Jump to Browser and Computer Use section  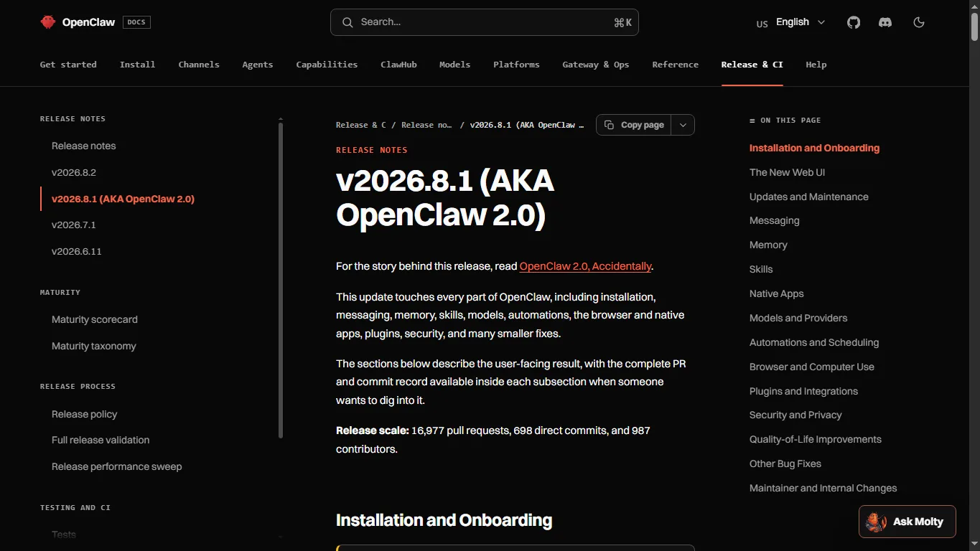812,367
